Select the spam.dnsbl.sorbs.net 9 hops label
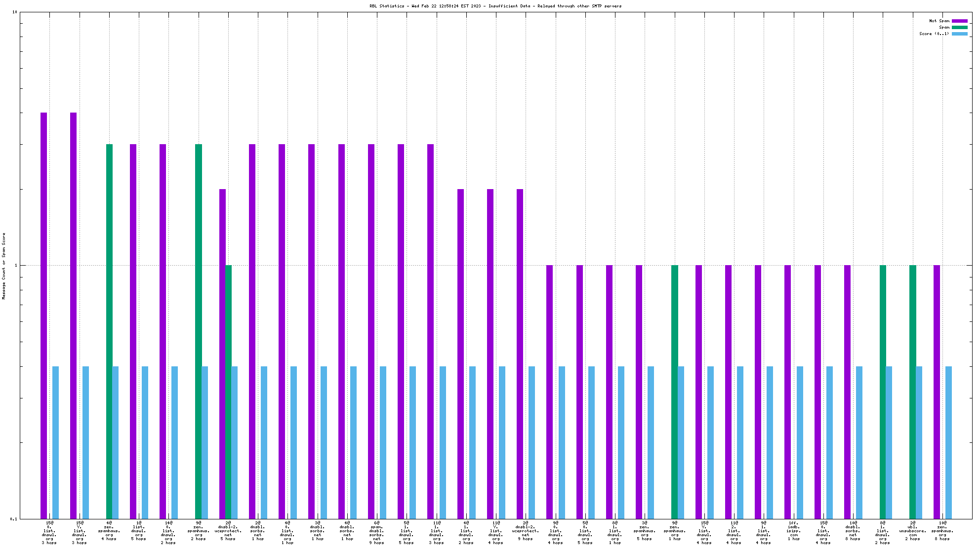This screenshot has width=980, height=551. (376, 533)
